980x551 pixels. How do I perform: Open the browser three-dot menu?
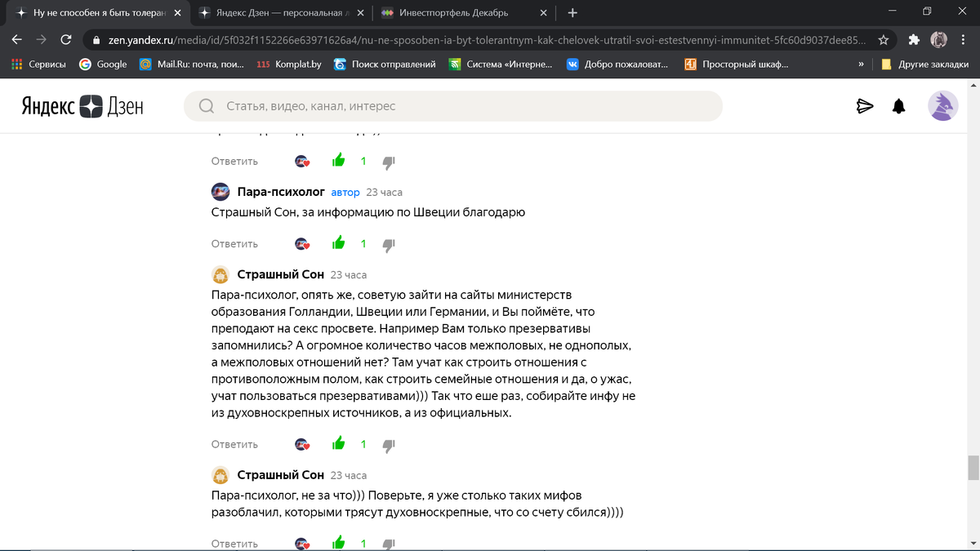(x=961, y=38)
